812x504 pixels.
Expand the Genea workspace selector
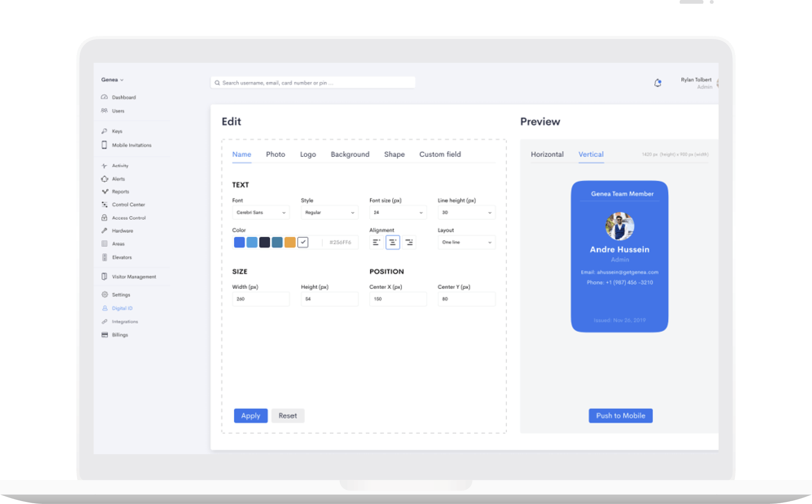112,80
